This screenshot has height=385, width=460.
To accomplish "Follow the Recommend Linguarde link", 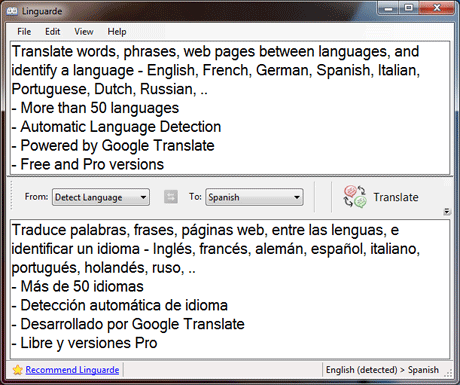I will [x=72, y=370].
